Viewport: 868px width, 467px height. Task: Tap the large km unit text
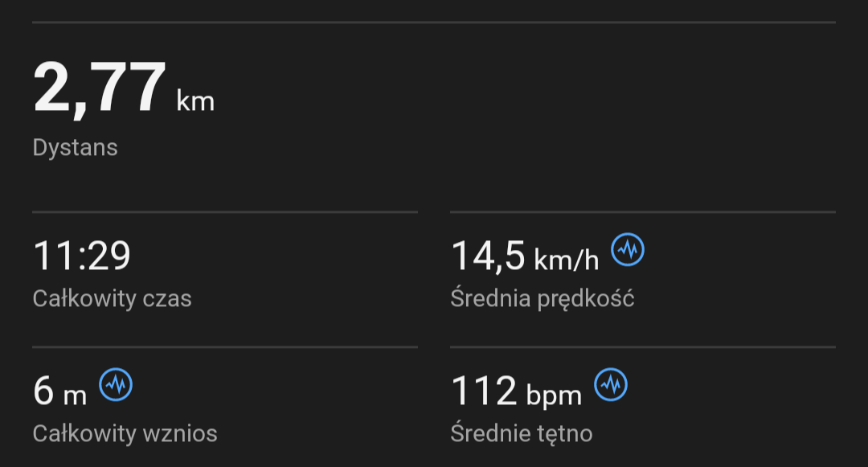coord(195,102)
